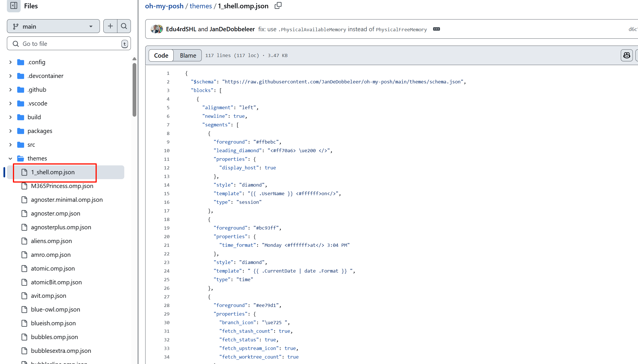The height and width of the screenshot is (364, 638).
Task: Open M365Princess.omp.json file
Action: (x=62, y=186)
